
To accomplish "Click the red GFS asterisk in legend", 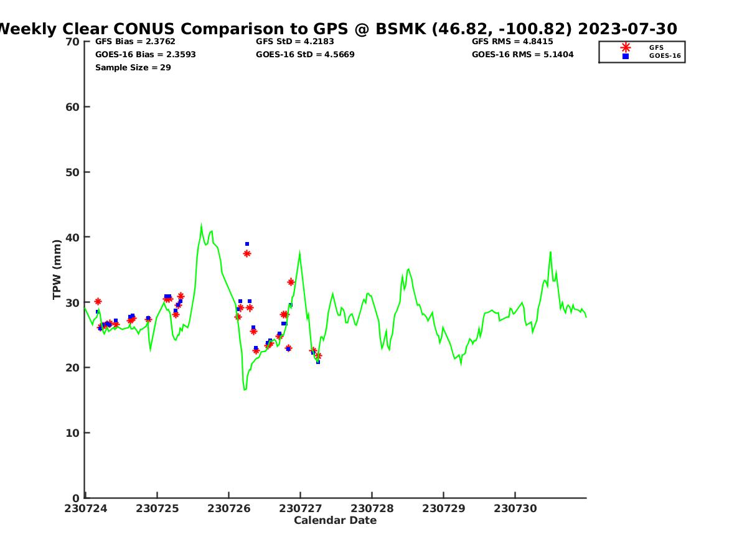I will point(626,47).
